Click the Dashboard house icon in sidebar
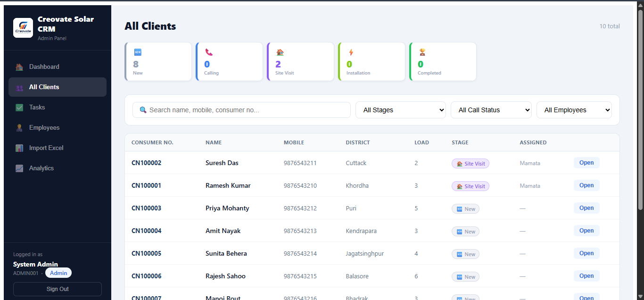Screen dimensions: 644x300 (x=19, y=67)
